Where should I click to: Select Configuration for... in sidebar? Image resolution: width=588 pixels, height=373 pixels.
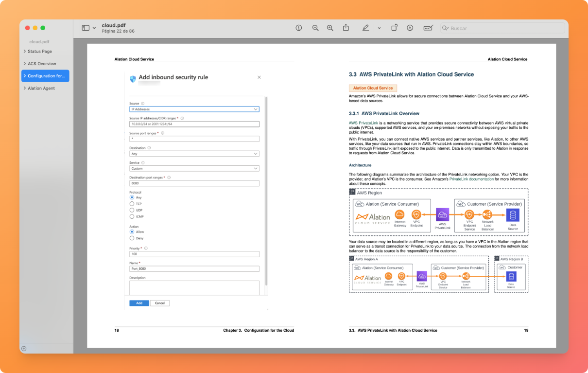46,76
